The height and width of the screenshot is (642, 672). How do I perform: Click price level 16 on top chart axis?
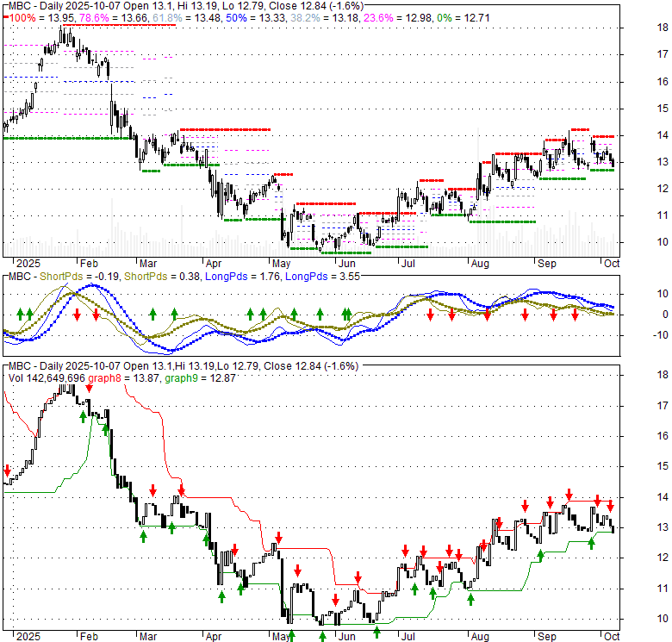pyautogui.click(x=663, y=81)
